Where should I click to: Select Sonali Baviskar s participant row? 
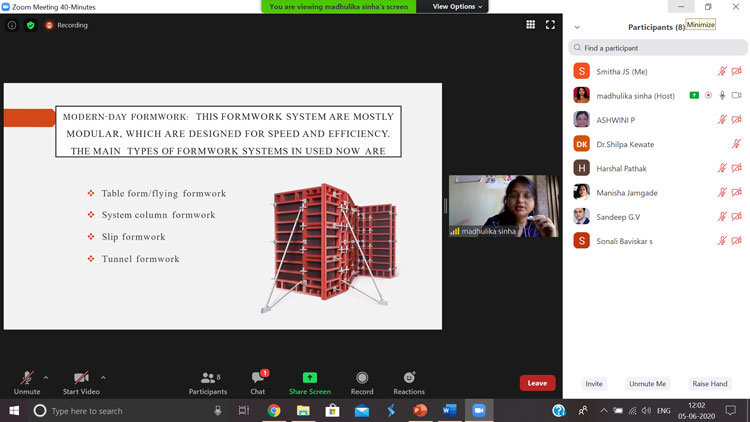[657, 241]
